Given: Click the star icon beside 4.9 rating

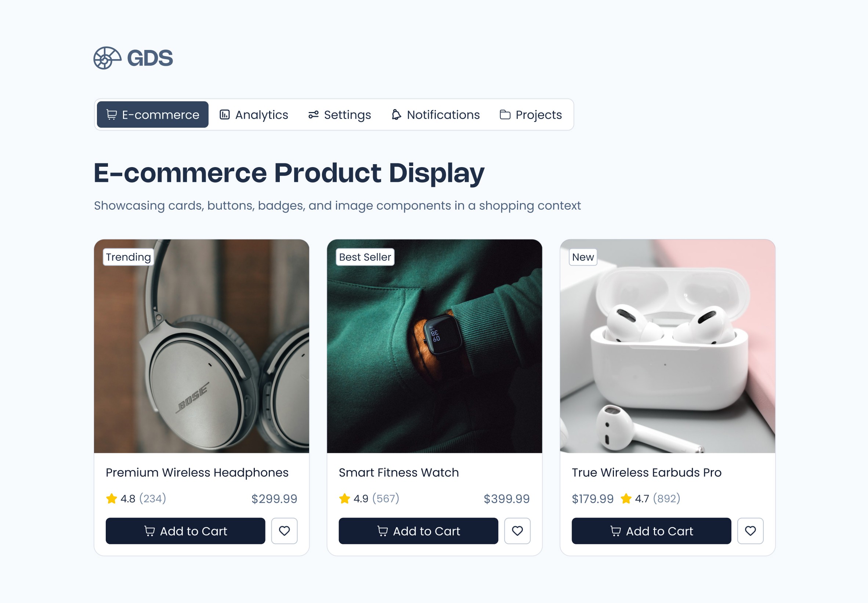Looking at the screenshot, I should pyautogui.click(x=344, y=499).
